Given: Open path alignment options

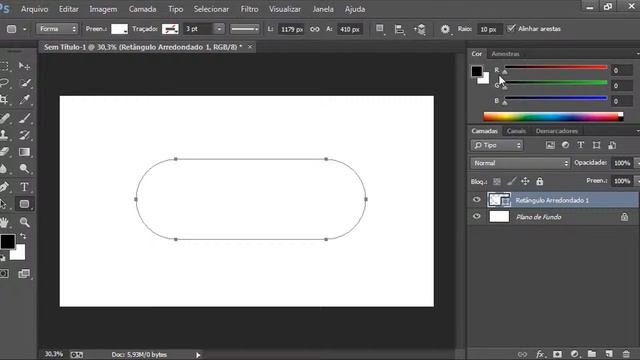Looking at the screenshot, I should (x=400, y=29).
